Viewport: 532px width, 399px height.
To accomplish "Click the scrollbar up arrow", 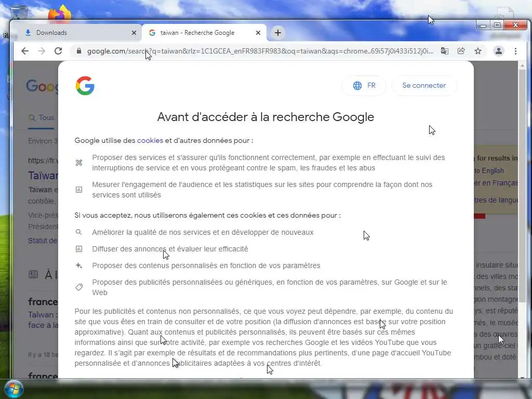I will 522,65.
